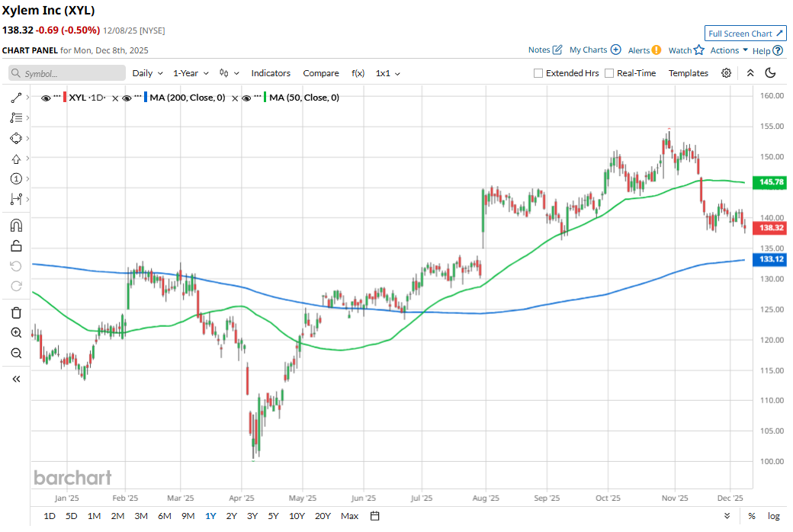
Task: Click the Symbol search field
Action: click(67, 74)
